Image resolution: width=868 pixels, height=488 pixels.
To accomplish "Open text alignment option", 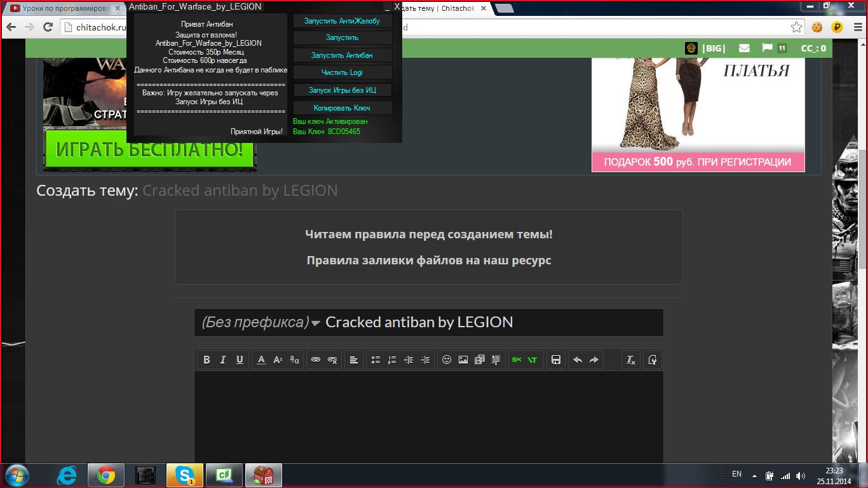I will [354, 360].
